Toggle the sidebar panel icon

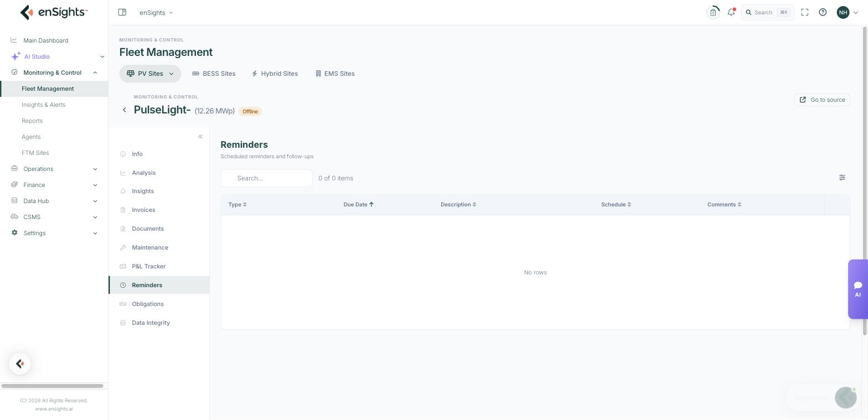(122, 12)
